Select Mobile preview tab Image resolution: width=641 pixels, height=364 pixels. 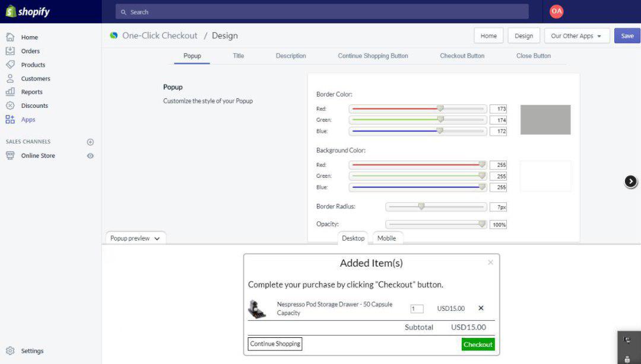pyautogui.click(x=387, y=238)
